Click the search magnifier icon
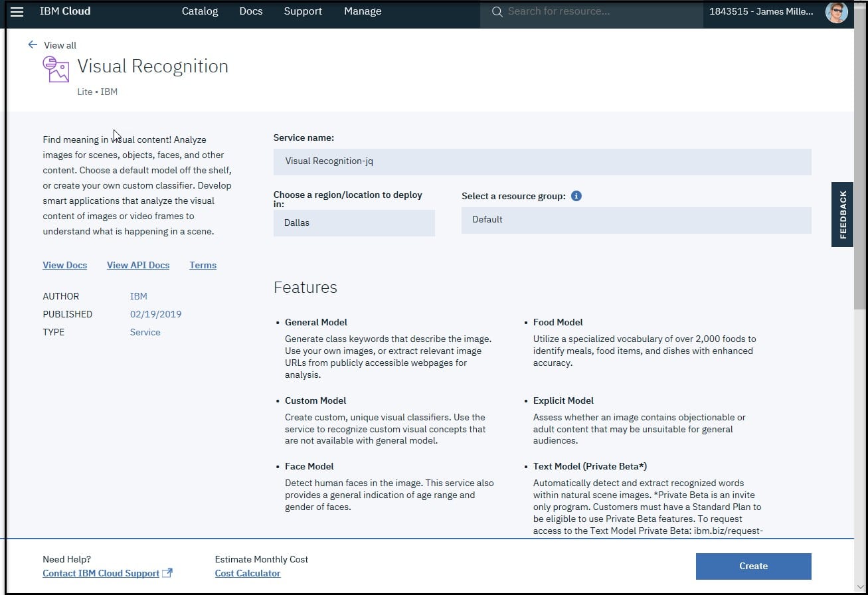This screenshot has height=595, width=868. click(497, 12)
